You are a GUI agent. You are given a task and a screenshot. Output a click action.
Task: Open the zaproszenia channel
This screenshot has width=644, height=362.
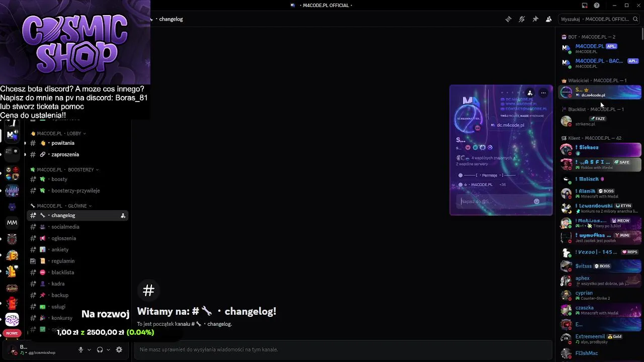pyautogui.click(x=78, y=154)
